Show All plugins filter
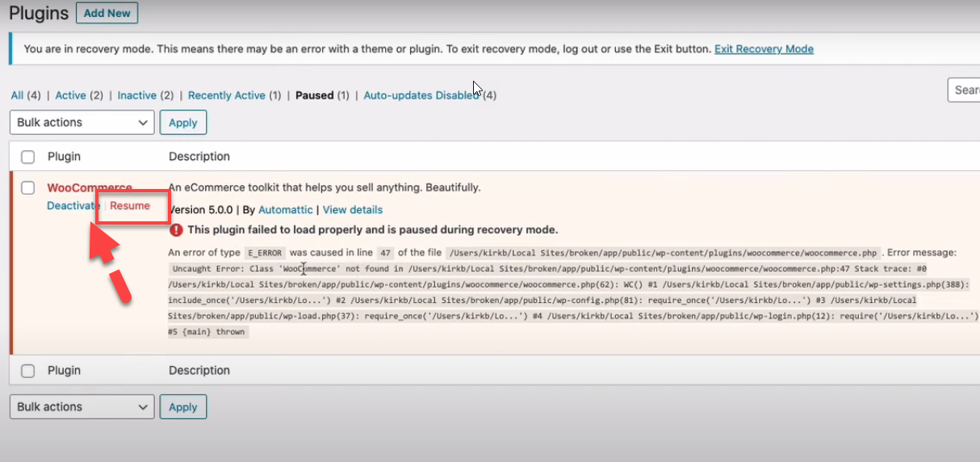 (17, 95)
